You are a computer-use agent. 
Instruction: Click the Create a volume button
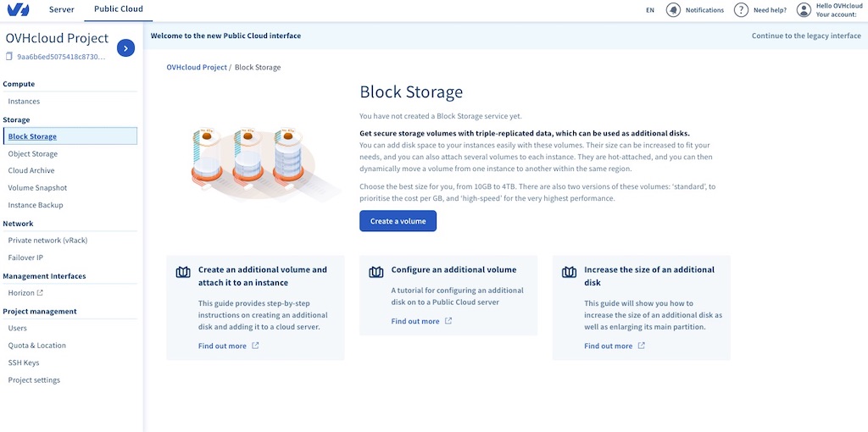[398, 221]
